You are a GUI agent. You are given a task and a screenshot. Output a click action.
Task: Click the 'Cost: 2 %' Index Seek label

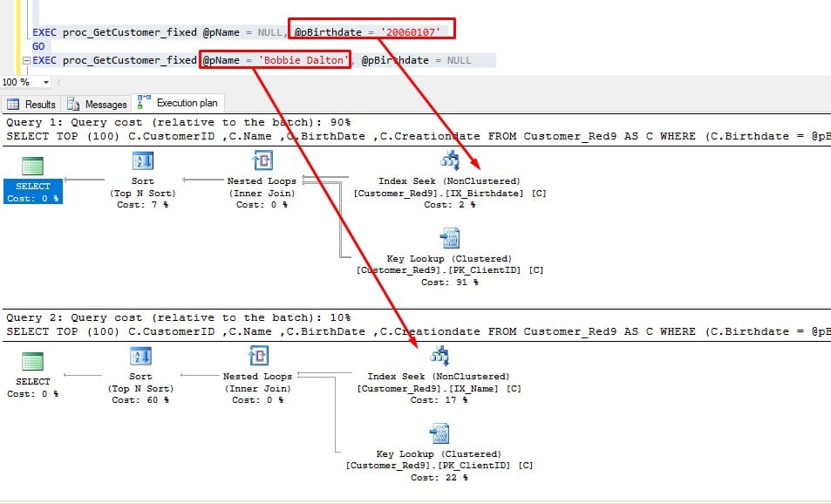click(x=449, y=205)
